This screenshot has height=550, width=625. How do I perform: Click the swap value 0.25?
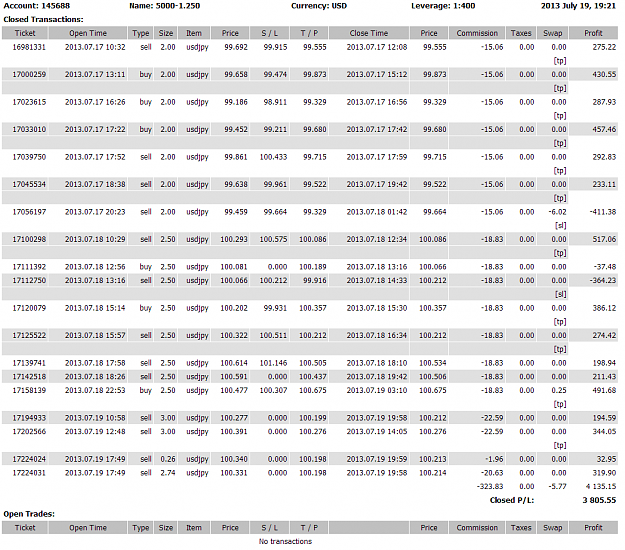[x=559, y=391]
